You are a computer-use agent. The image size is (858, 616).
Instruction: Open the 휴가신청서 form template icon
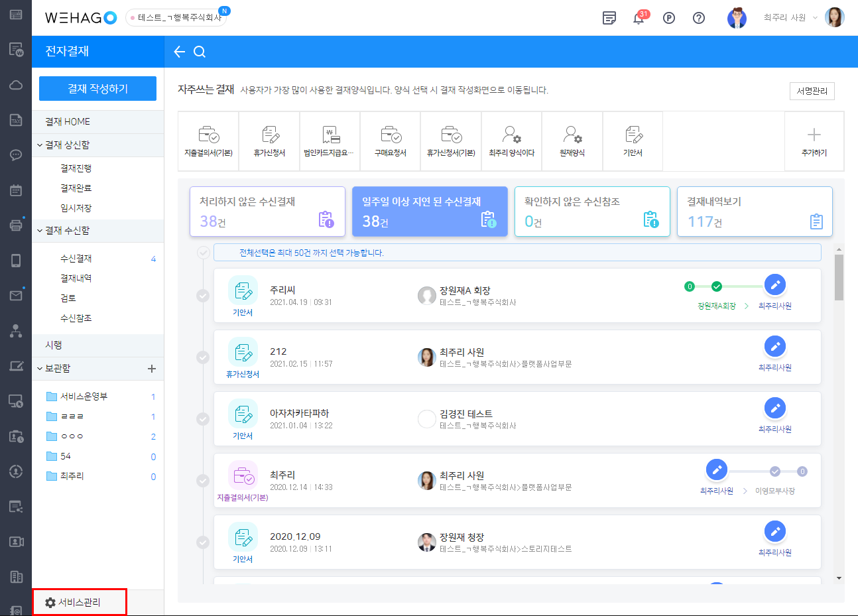tap(269, 135)
